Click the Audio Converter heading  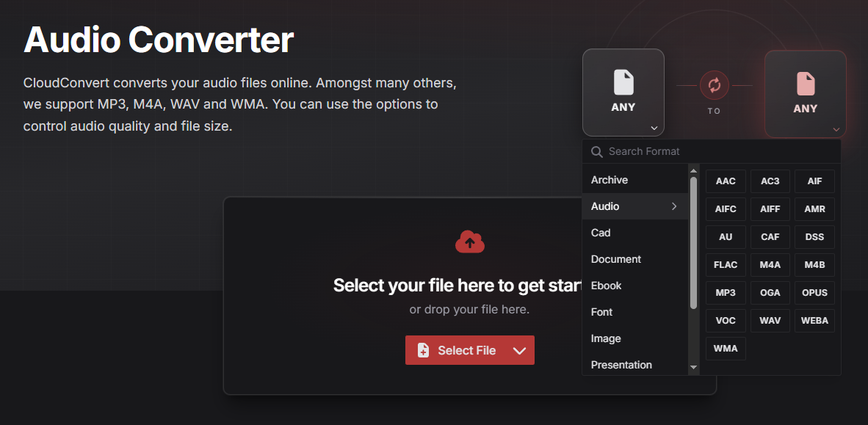[159, 40]
